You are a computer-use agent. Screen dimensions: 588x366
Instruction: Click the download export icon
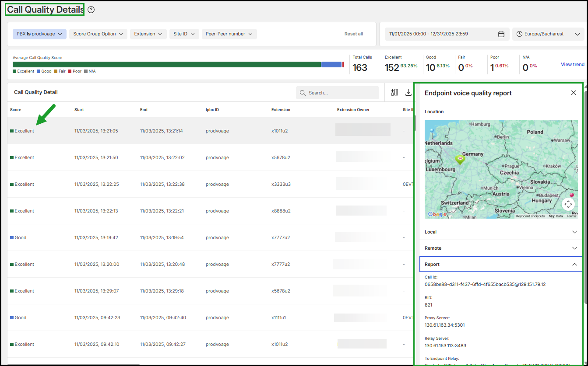click(x=408, y=92)
